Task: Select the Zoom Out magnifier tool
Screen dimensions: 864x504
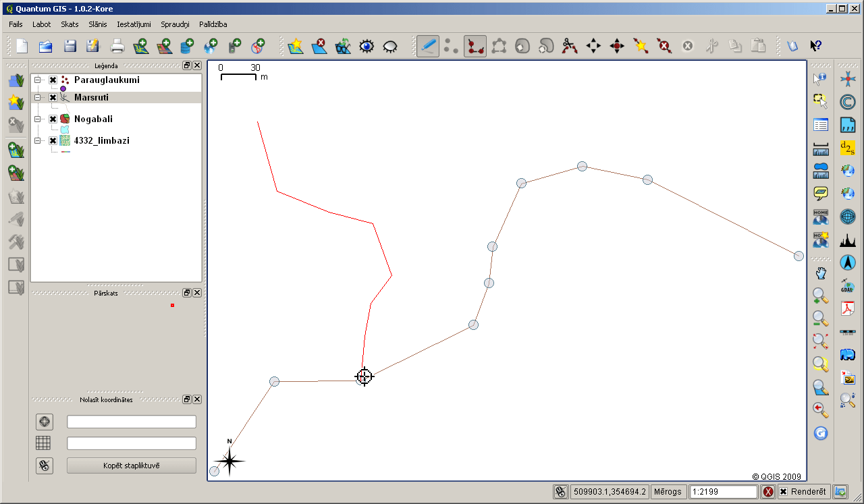Action: [820, 318]
